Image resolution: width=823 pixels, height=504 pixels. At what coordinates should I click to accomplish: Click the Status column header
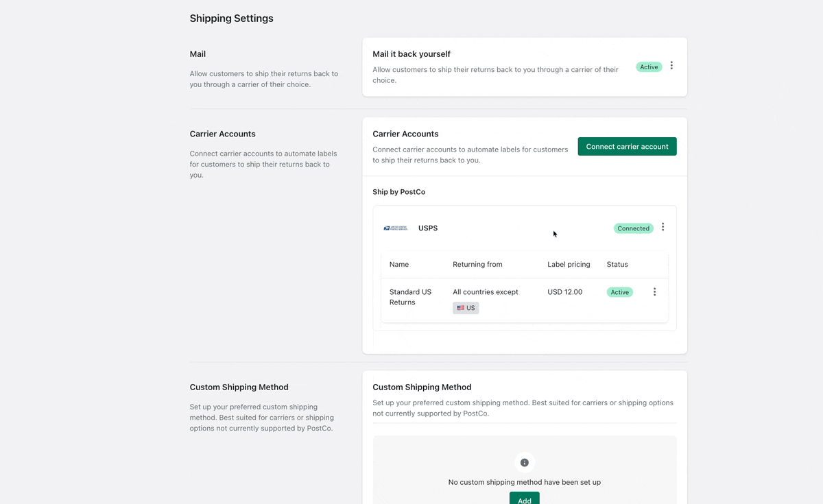click(617, 264)
